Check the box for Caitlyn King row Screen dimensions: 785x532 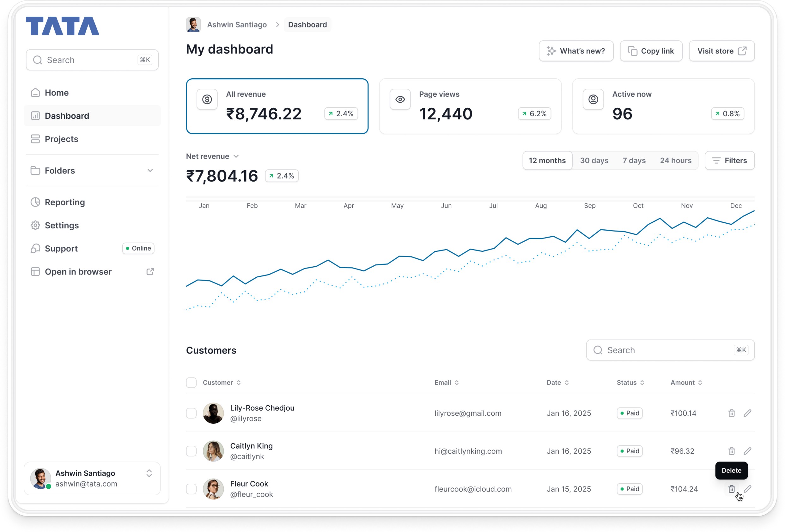[191, 450]
